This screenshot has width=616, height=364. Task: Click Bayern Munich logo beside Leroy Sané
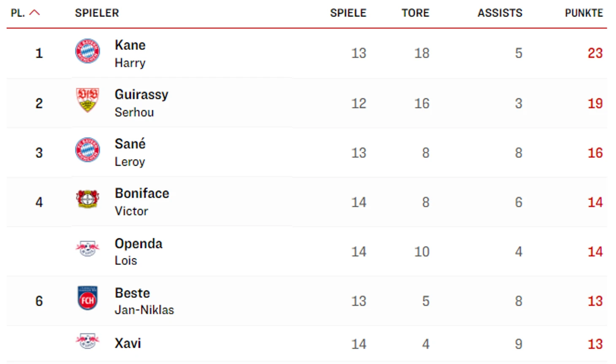87,150
